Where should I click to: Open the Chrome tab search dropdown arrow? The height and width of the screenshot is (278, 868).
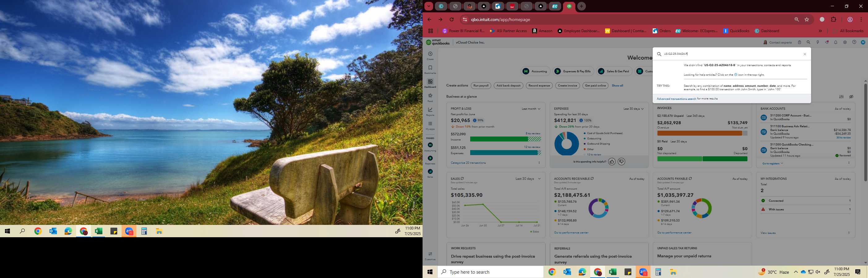(428, 6)
